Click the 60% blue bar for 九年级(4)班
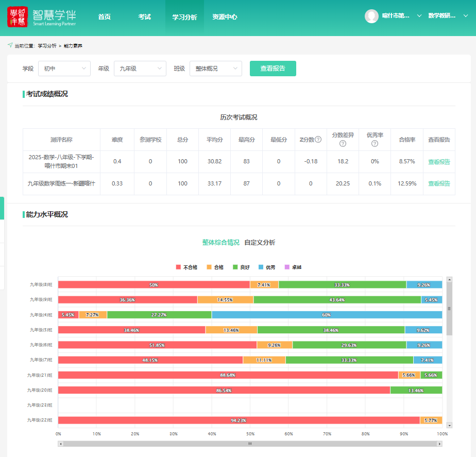Image resolution: width=476 pixels, height=457 pixels. click(x=327, y=315)
